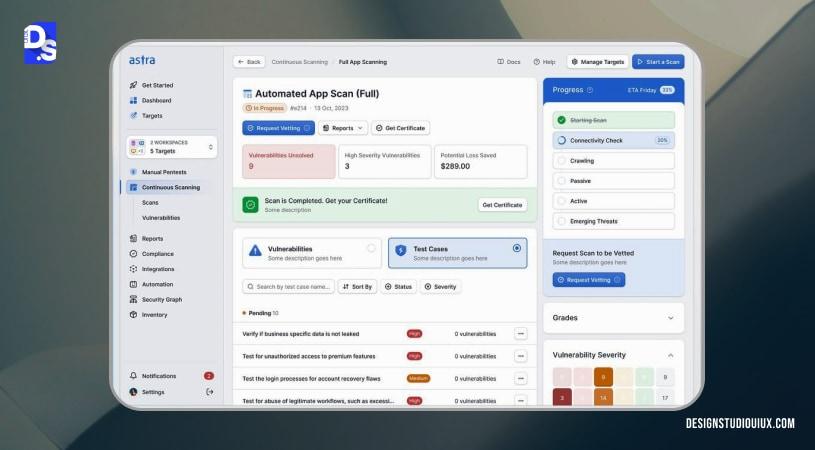Image resolution: width=815 pixels, height=450 pixels.
Task: Click the Potential Loss Saved card
Action: (x=481, y=162)
